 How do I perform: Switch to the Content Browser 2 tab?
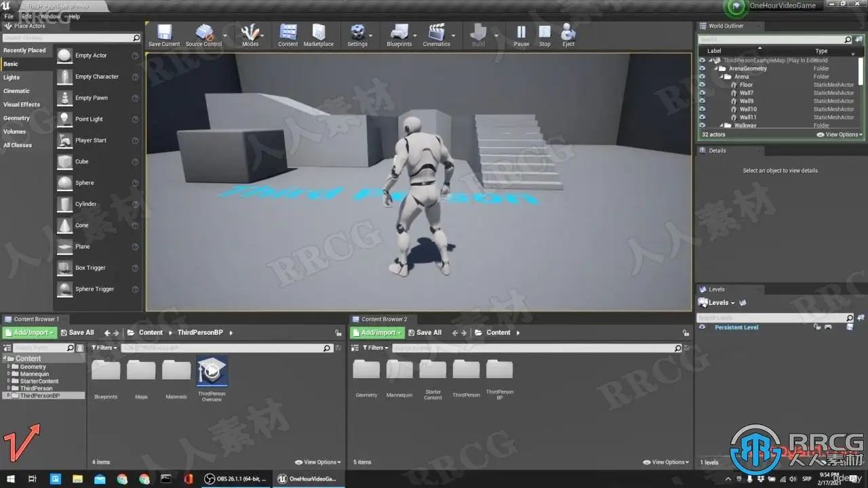[x=384, y=319]
